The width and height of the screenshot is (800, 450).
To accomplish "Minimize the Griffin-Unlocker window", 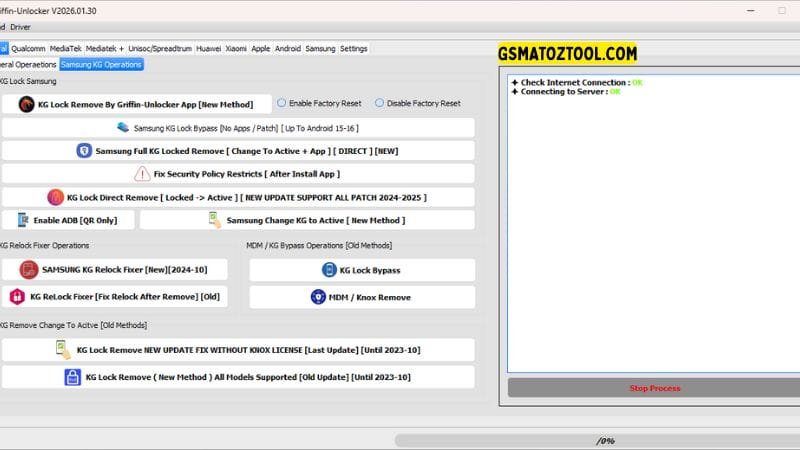I will click(x=751, y=11).
